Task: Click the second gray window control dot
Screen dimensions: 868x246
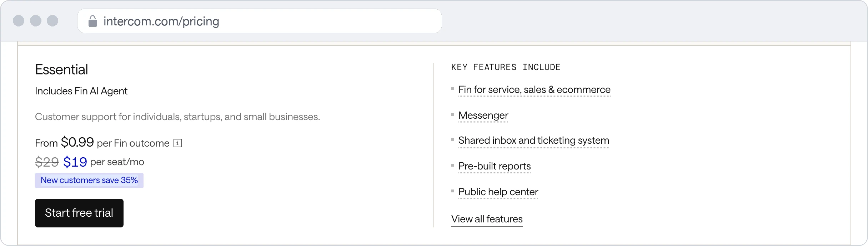Action: 36,21
